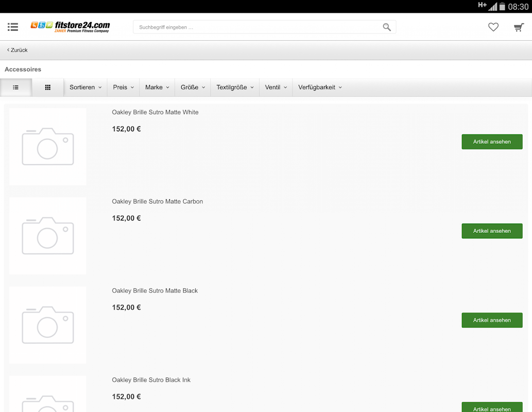Open Oakley Brille Sutro Matte White title
The image size is (532, 412).
[x=155, y=112]
